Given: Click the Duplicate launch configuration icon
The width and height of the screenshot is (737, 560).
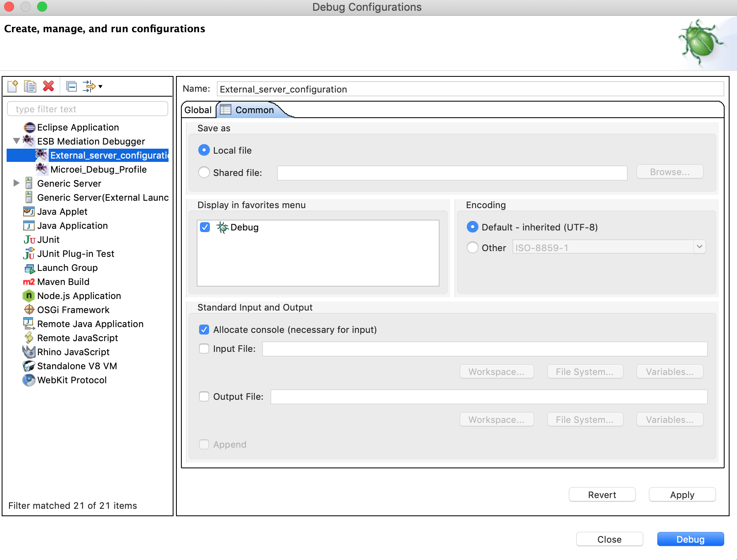Looking at the screenshot, I should click(x=30, y=86).
